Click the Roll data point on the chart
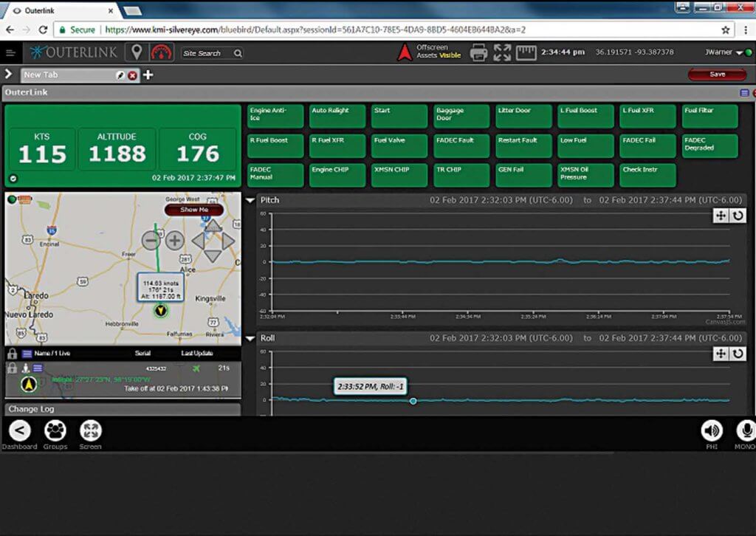This screenshot has height=536, width=756. (413, 401)
